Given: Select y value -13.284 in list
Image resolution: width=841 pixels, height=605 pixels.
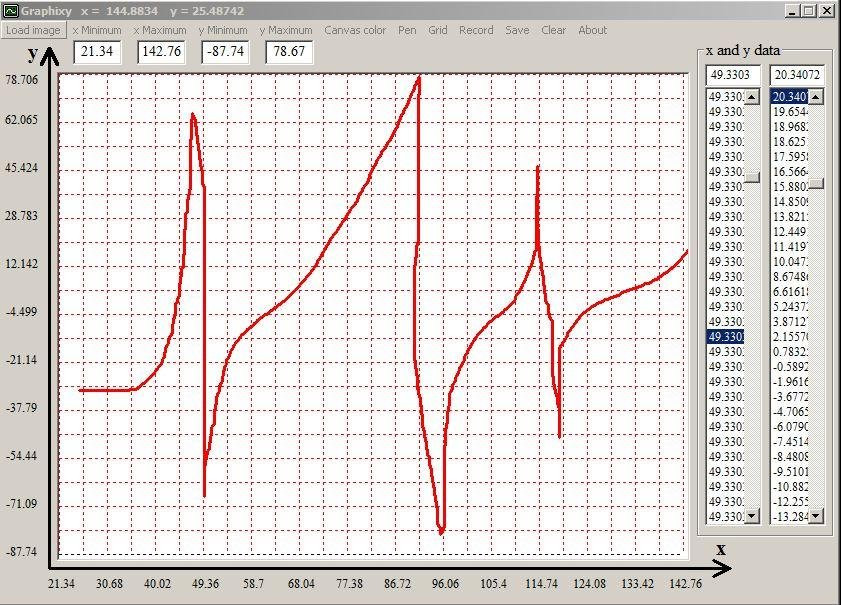Looking at the screenshot, I should click(x=790, y=517).
